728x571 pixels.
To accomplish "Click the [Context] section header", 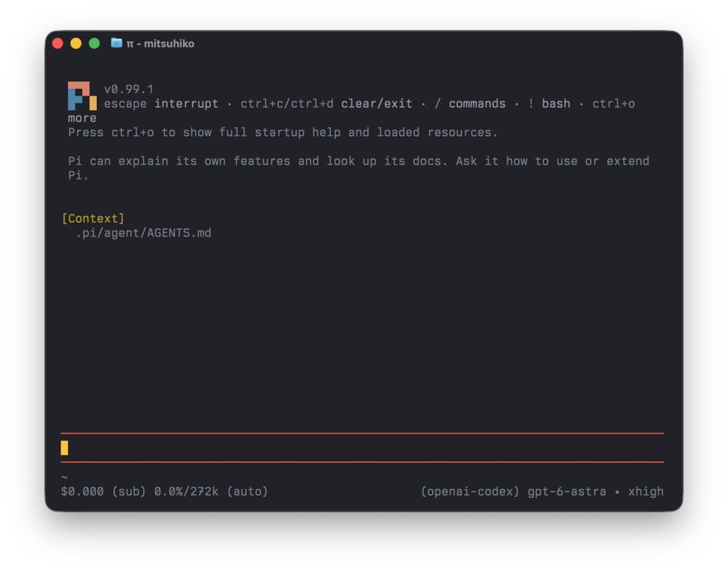I will pos(93,219).
